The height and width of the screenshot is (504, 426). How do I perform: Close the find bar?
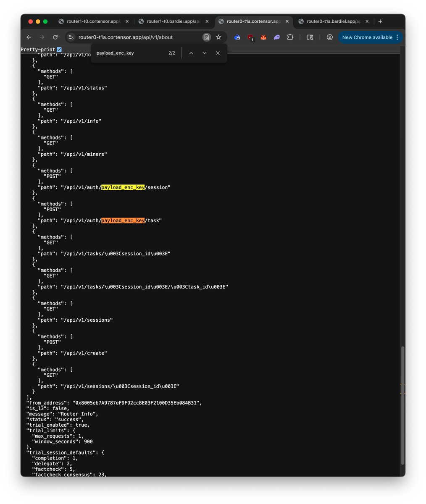(218, 53)
